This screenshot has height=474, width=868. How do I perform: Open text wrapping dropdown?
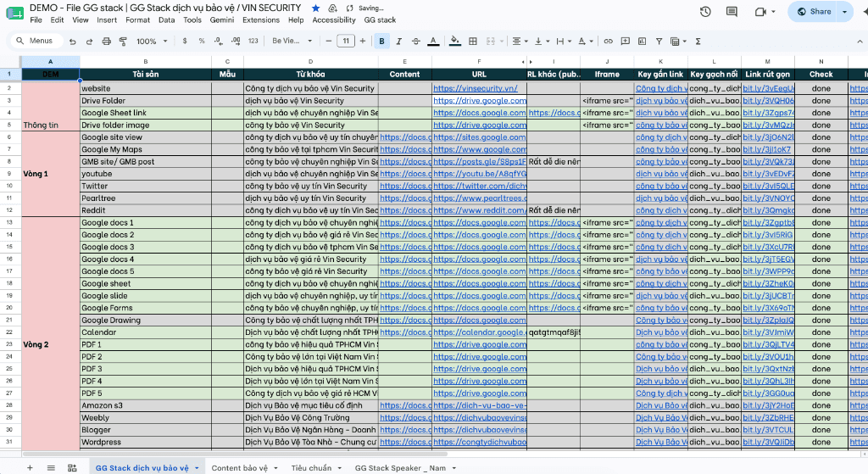[x=564, y=41]
